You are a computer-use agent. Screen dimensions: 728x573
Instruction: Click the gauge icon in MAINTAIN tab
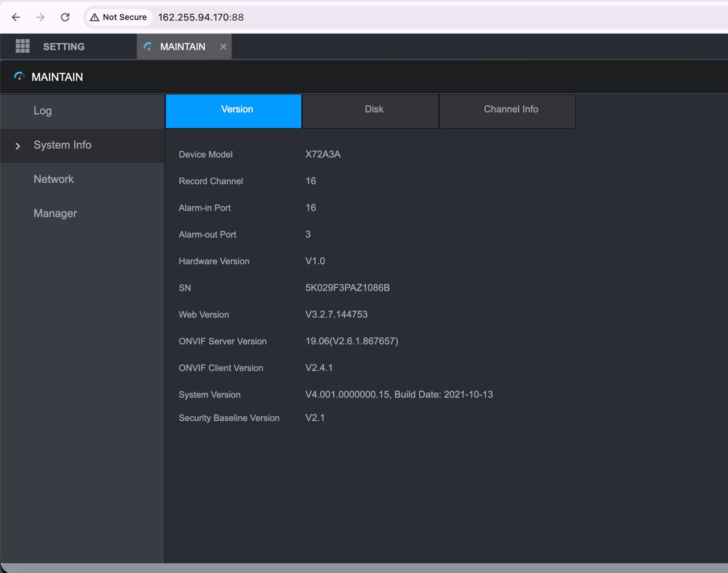point(148,47)
